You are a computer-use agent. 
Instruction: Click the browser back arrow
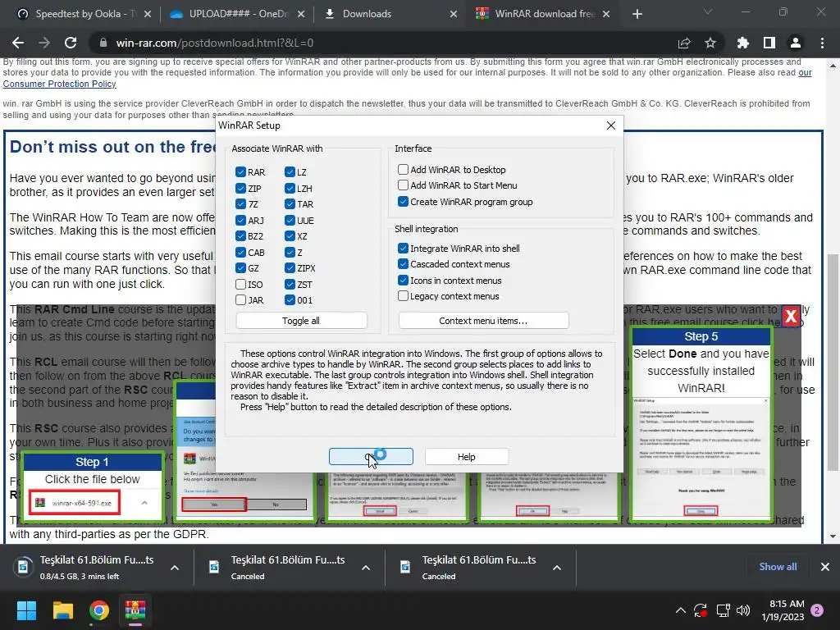click(18, 43)
